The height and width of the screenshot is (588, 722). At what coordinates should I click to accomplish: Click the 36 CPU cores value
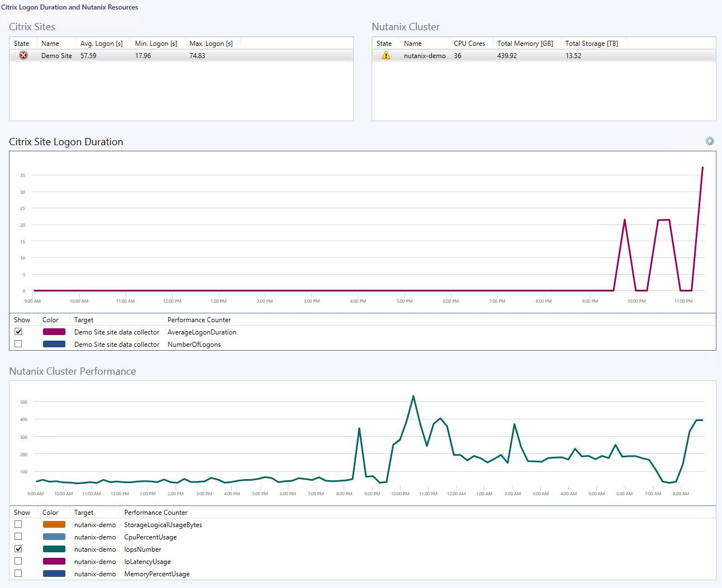pos(458,56)
